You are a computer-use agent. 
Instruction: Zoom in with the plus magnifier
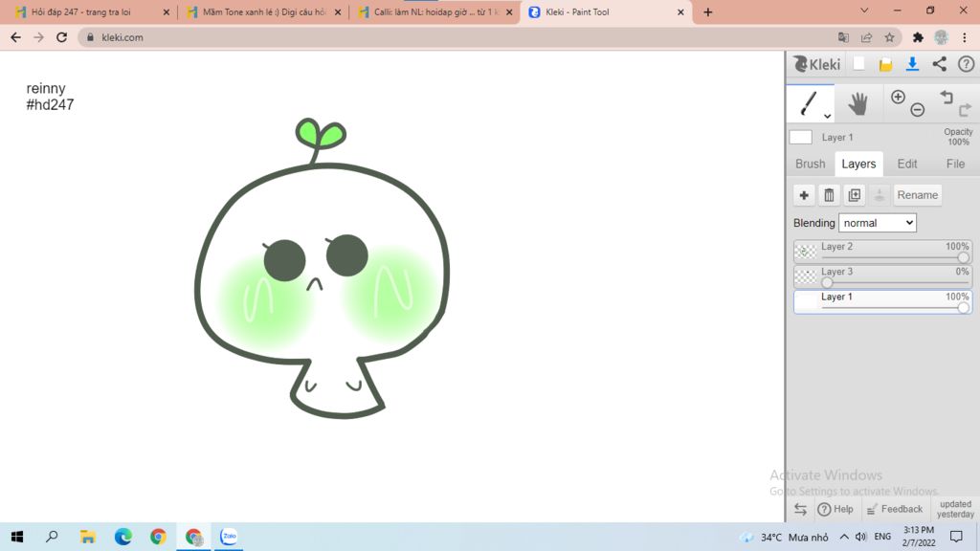[x=898, y=97]
